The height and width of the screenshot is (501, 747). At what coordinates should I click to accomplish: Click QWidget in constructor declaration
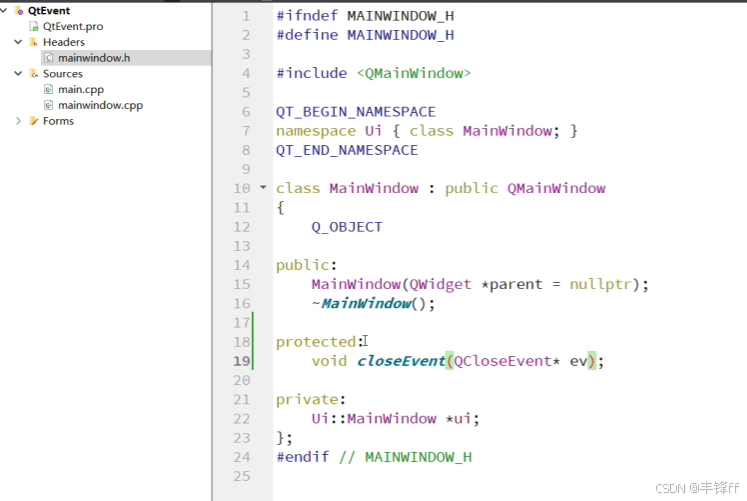[x=440, y=284]
